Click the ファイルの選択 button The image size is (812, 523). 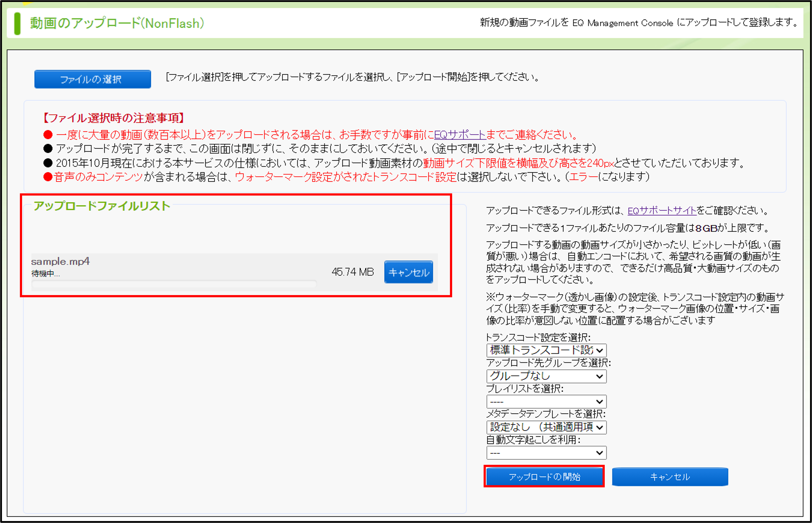92,79
